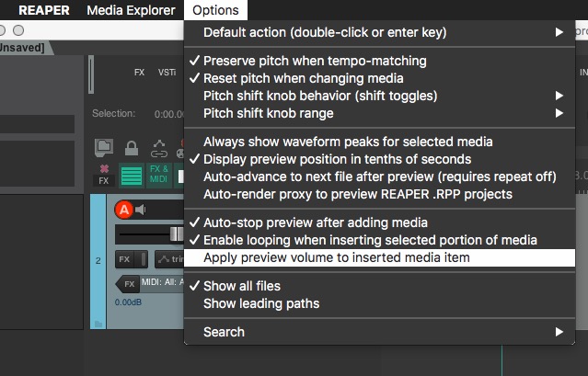Click the track 2 volume fader

coord(173,235)
